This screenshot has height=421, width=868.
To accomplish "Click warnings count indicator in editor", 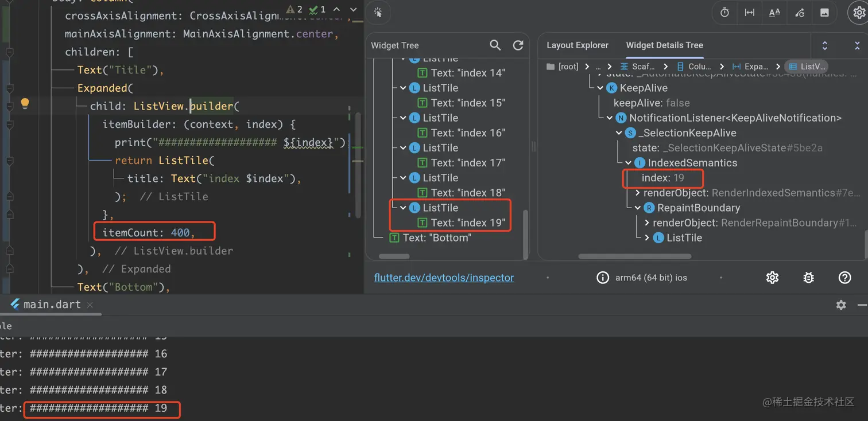I will [x=294, y=10].
